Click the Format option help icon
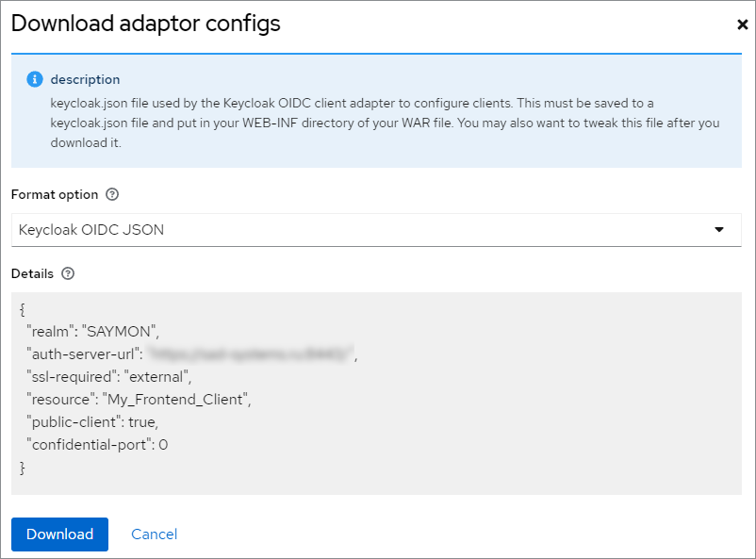The height and width of the screenshot is (559, 756). (112, 194)
